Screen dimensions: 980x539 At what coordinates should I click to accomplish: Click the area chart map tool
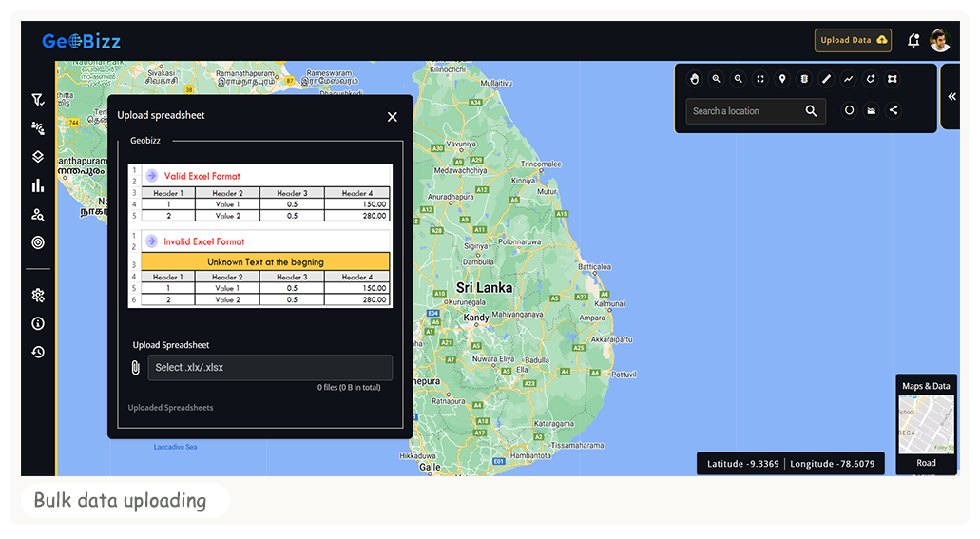point(872,110)
